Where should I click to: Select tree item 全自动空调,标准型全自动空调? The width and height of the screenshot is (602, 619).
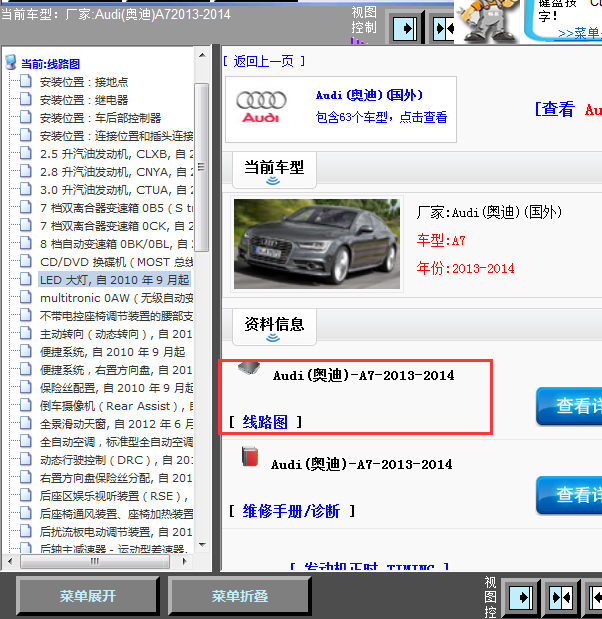[116, 442]
